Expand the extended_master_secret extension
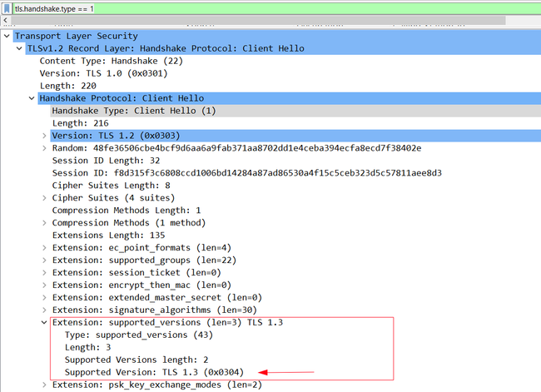Image resolution: width=541 pixels, height=392 pixels. coord(44,297)
